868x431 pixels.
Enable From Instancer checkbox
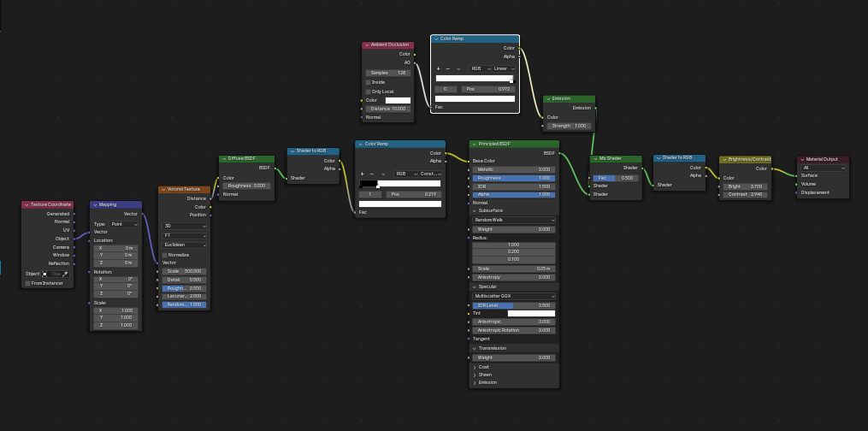point(27,283)
